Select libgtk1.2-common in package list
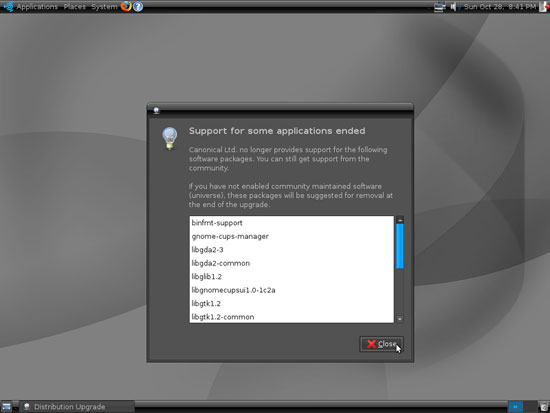 pos(291,317)
